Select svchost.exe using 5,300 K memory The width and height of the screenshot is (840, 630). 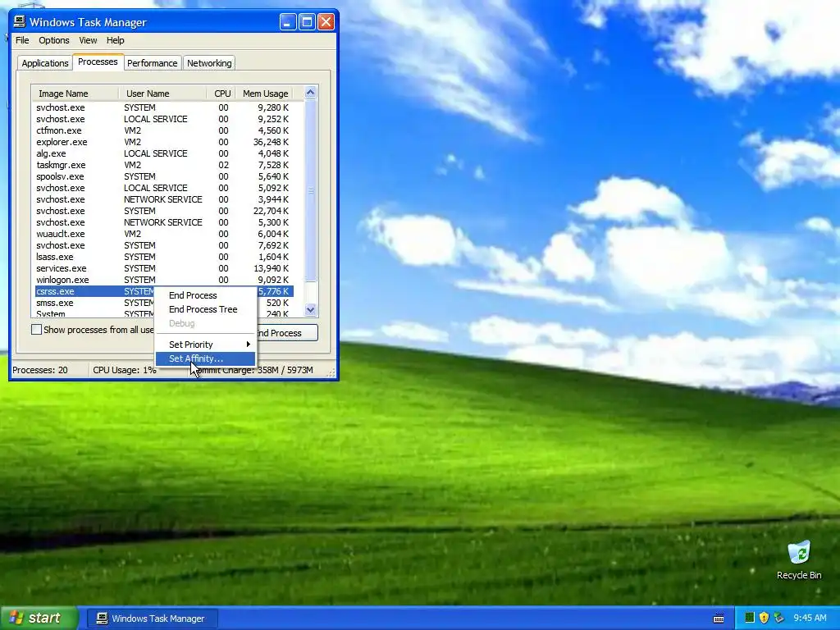click(163, 222)
